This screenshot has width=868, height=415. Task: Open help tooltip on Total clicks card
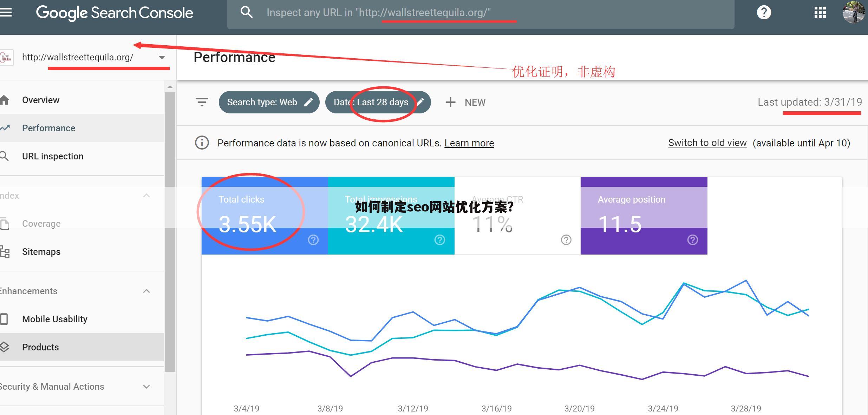click(x=313, y=240)
